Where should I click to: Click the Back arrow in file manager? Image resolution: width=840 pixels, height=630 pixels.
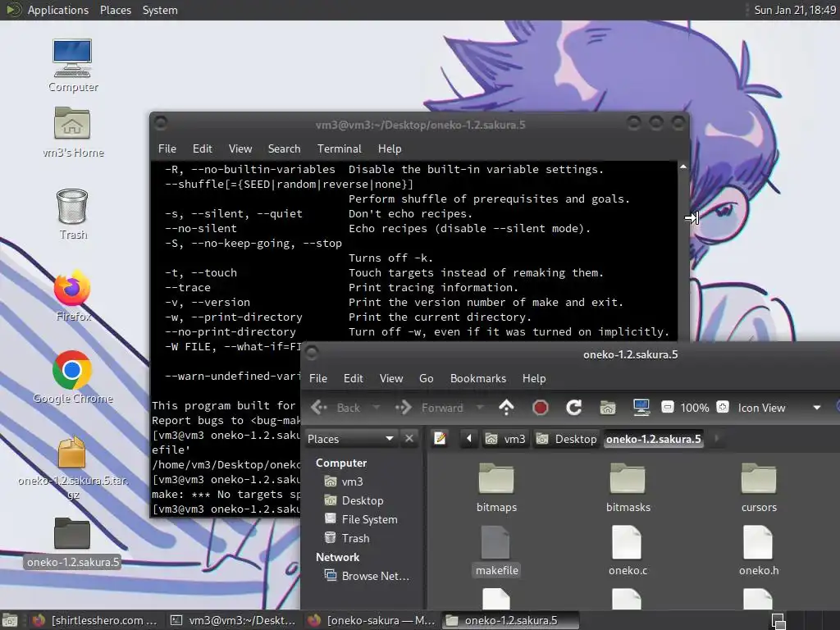point(336,408)
